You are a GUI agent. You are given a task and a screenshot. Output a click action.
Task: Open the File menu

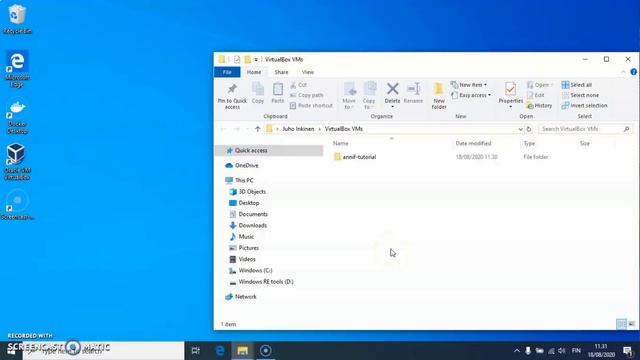227,72
